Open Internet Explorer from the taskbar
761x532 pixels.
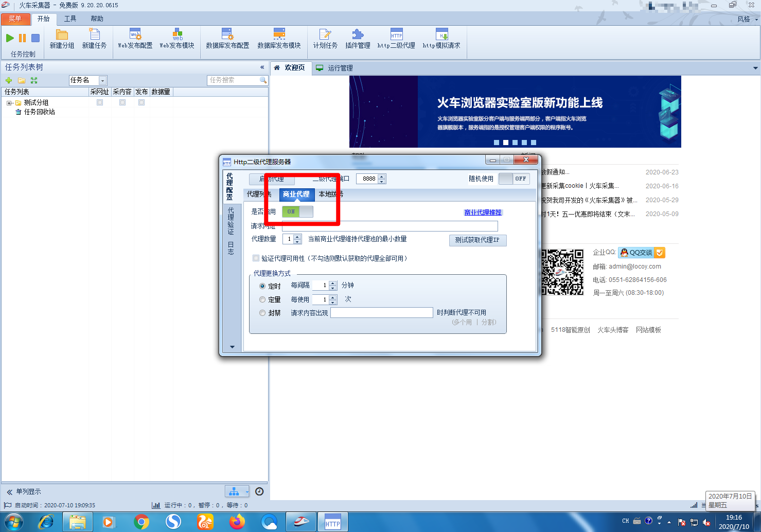46,522
